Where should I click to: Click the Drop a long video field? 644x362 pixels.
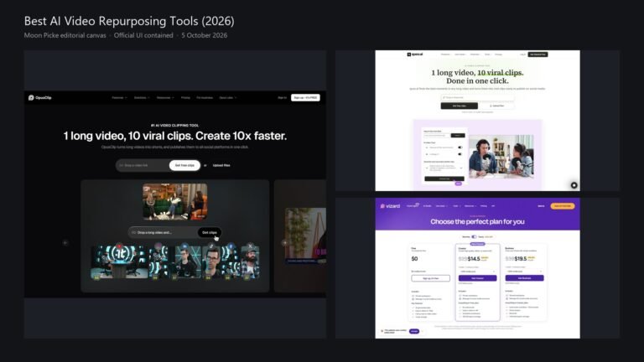pos(164,233)
